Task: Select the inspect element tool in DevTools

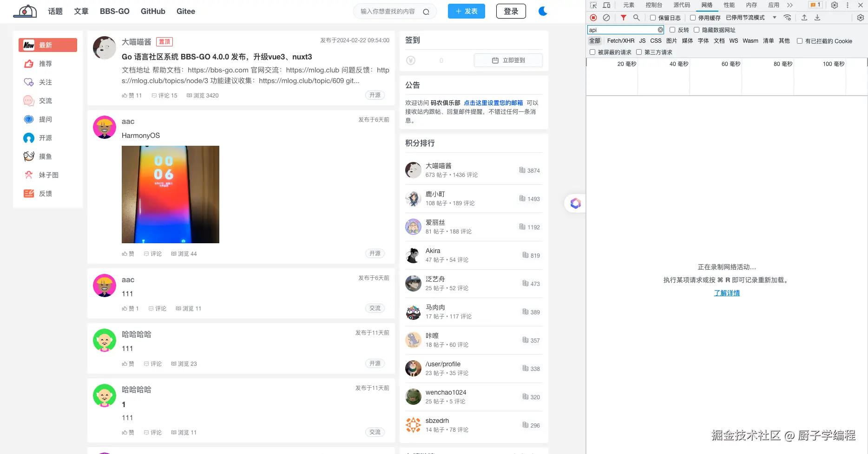Action: pos(593,5)
